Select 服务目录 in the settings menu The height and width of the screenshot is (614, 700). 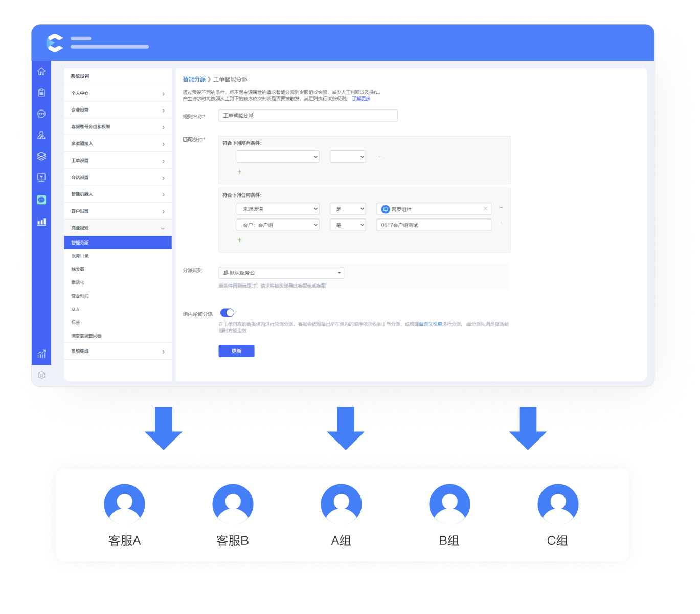coord(80,256)
